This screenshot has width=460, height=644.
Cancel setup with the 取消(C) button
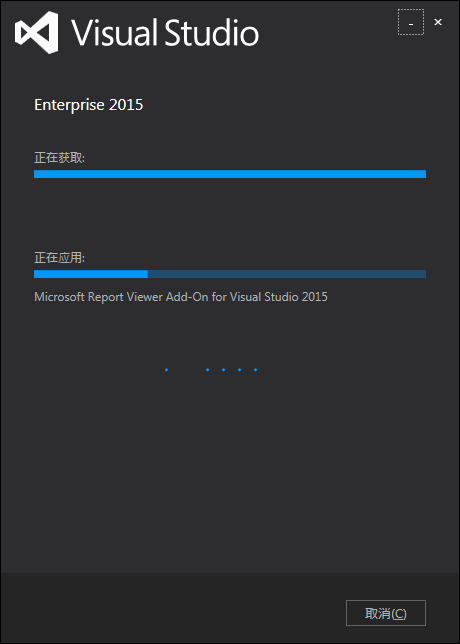[x=386, y=613]
